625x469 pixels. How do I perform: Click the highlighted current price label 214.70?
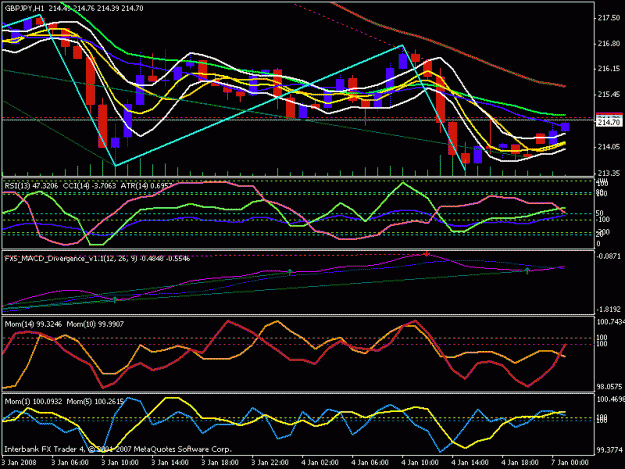609,122
